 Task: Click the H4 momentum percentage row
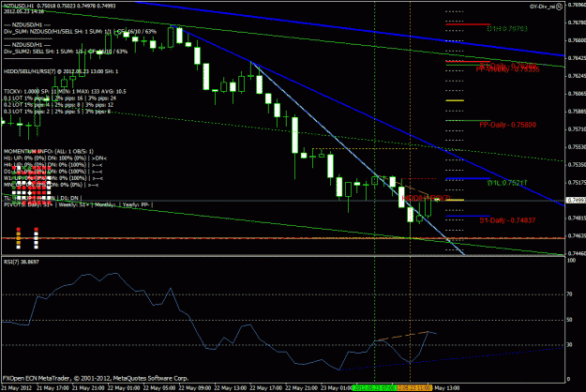[53, 165]
